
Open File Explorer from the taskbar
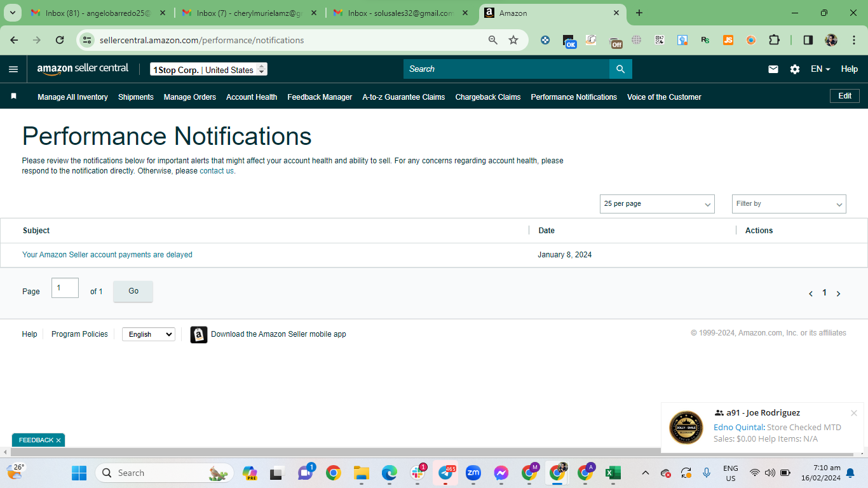(362, 473)
